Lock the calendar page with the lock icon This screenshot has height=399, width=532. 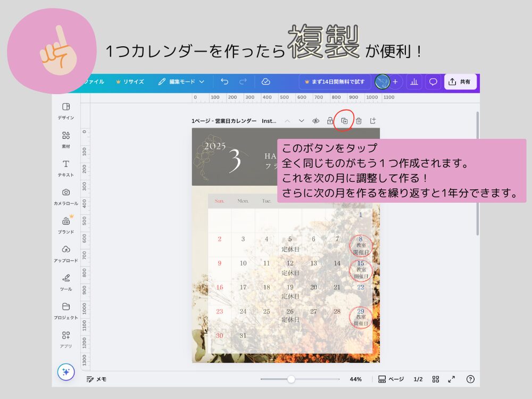point(330,121)
